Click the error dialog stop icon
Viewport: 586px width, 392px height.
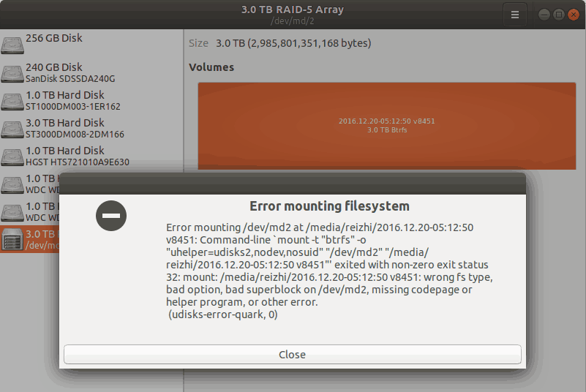click(111, 216)
